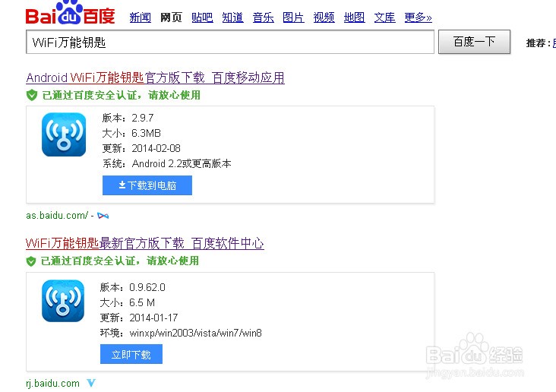The width and height of the screenshot is (556, 392).
Task: Click the Baidu logo
Action: (70, 13)
